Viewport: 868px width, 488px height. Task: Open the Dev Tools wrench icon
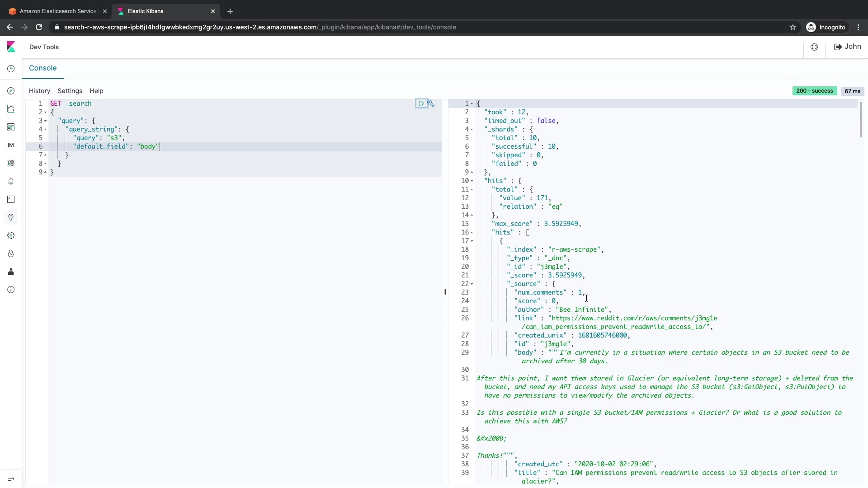[x=11, y=217]
